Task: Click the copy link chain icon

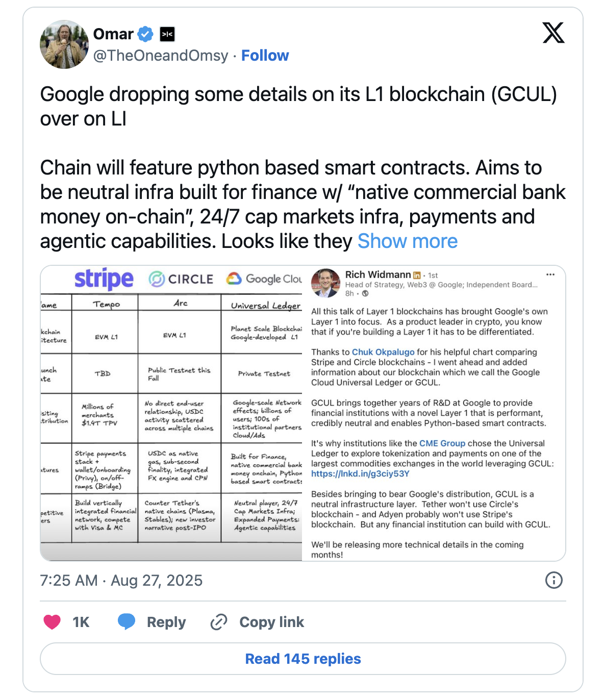Action: coord(219,622)
